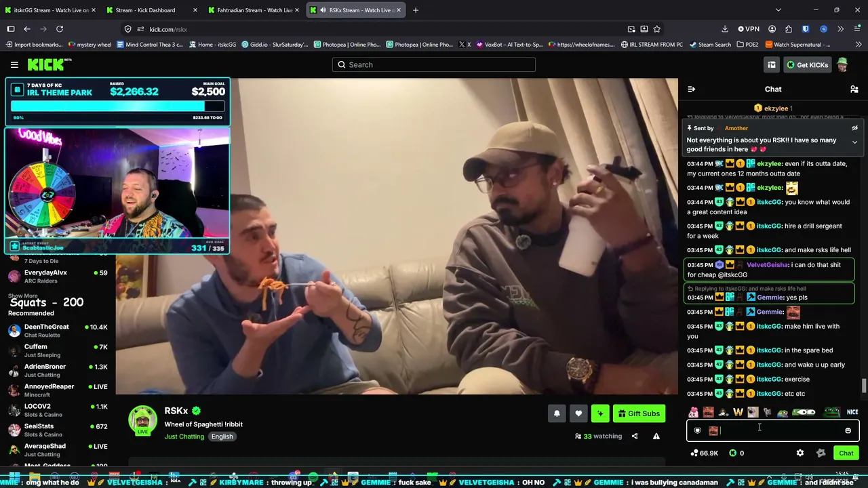Insert the pink heart blob emote
The height and width of the screenshot is (488, 868).
693,412
